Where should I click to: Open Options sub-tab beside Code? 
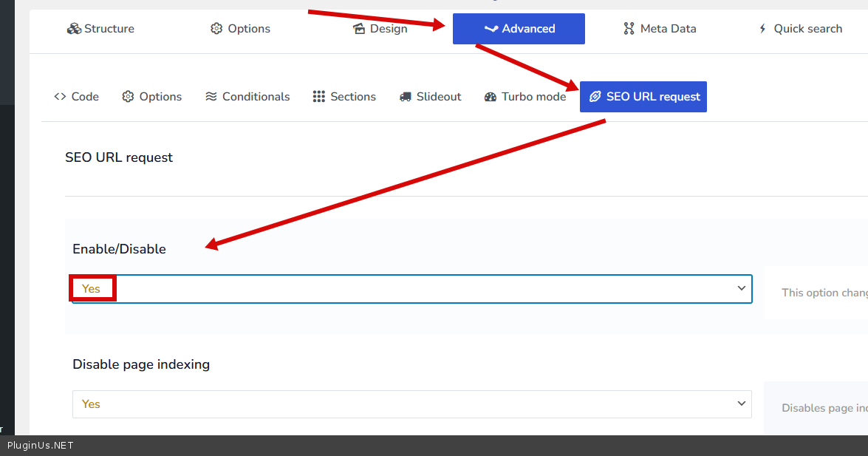coord(152,97)
